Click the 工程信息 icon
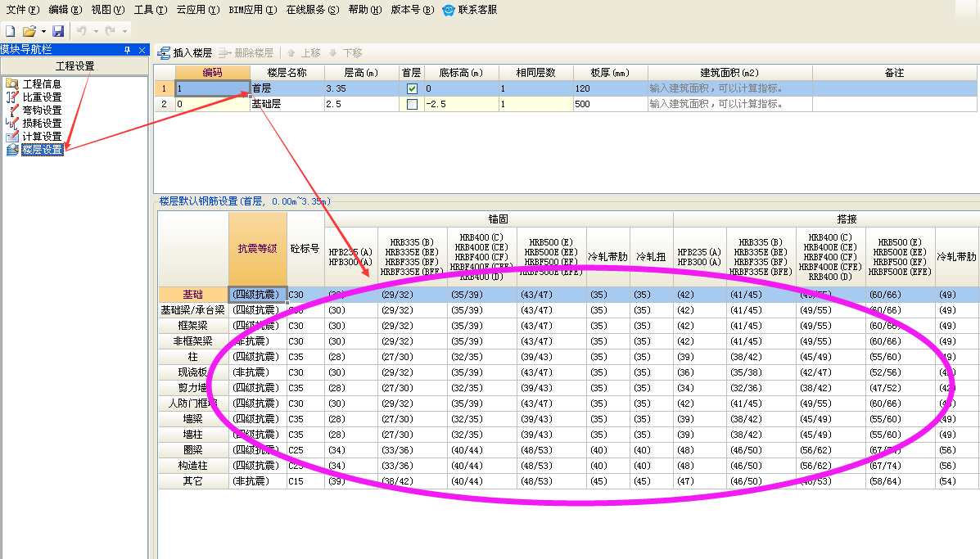The height and width of the screenshot is (559, 980). (x=12, y=83)
